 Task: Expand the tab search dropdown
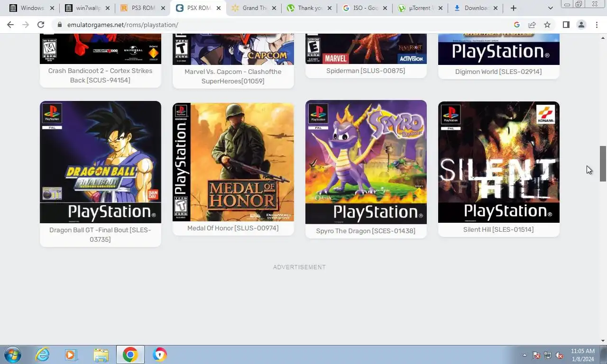click(x=550, y=8)
